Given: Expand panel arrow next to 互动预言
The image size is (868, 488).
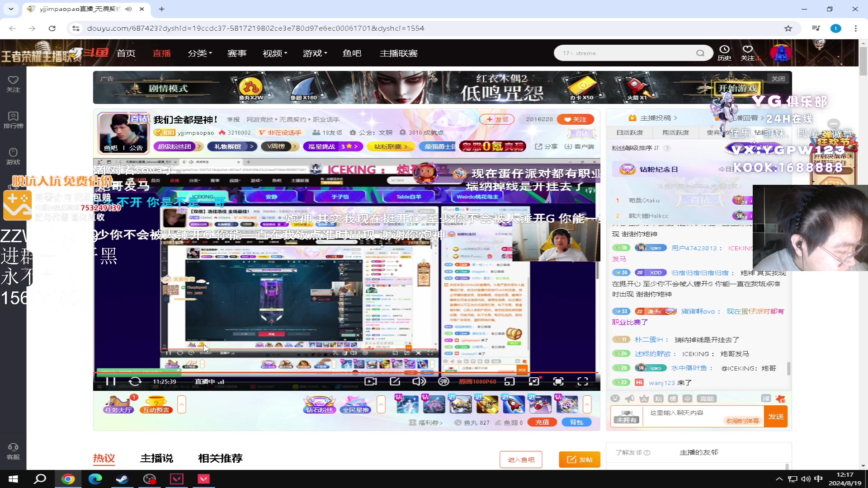Looking at the screenshot, I should [x=182, y=404].
